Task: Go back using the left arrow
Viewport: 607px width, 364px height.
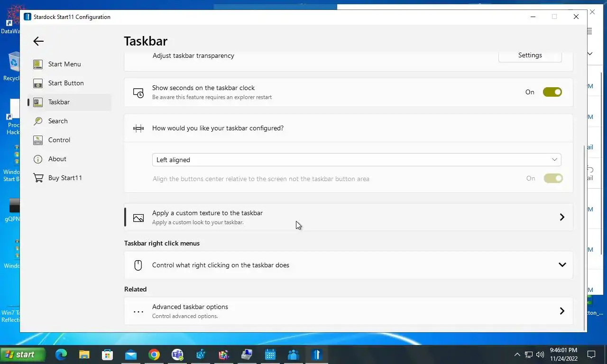Action: click(x=38, y=41)
